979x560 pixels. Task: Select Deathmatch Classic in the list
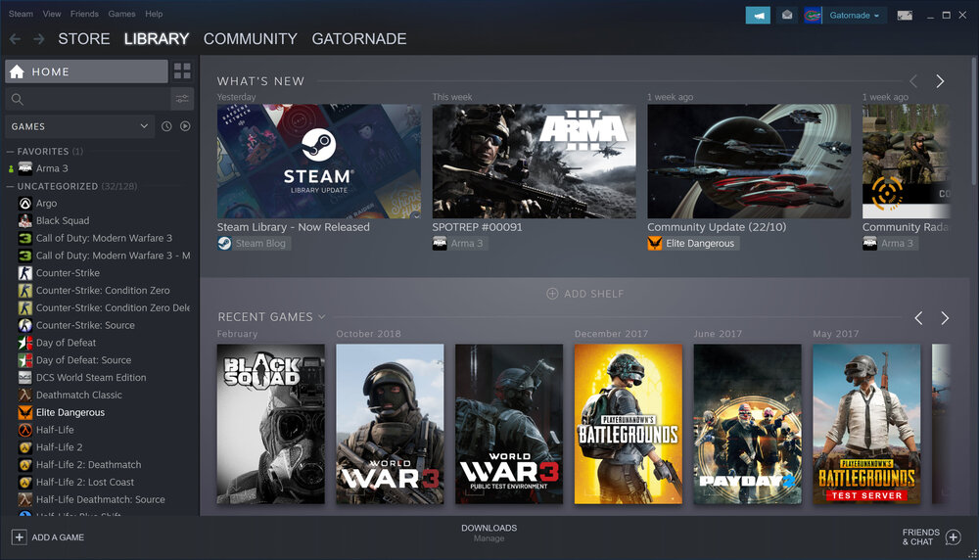pyautogui.click(x=78, y=396)
